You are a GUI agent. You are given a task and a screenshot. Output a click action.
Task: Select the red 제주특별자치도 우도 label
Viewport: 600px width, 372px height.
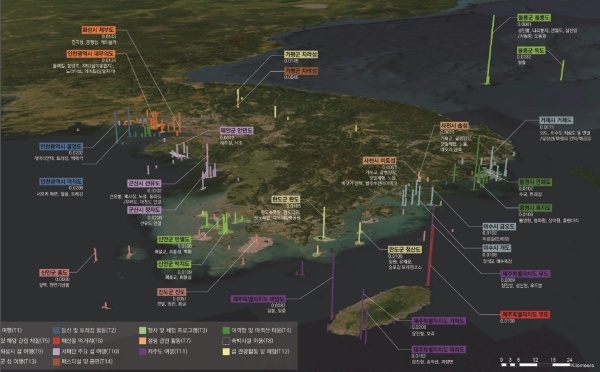[525, 315]
